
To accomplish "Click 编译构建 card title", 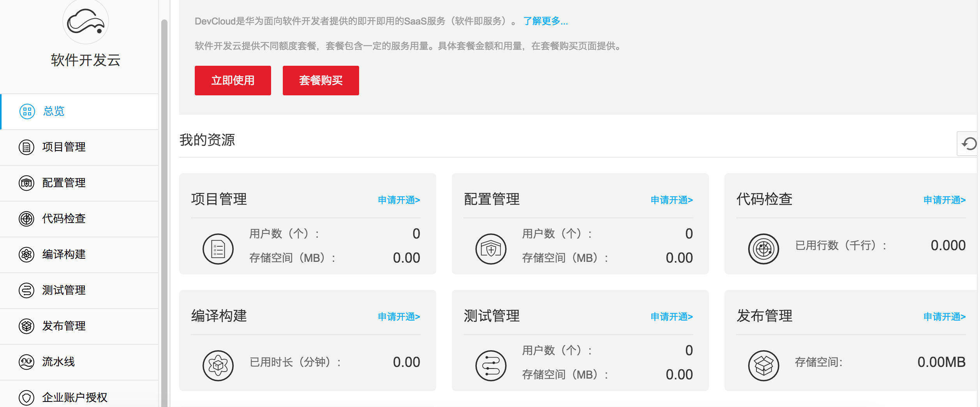I will [x=219, y=316].
